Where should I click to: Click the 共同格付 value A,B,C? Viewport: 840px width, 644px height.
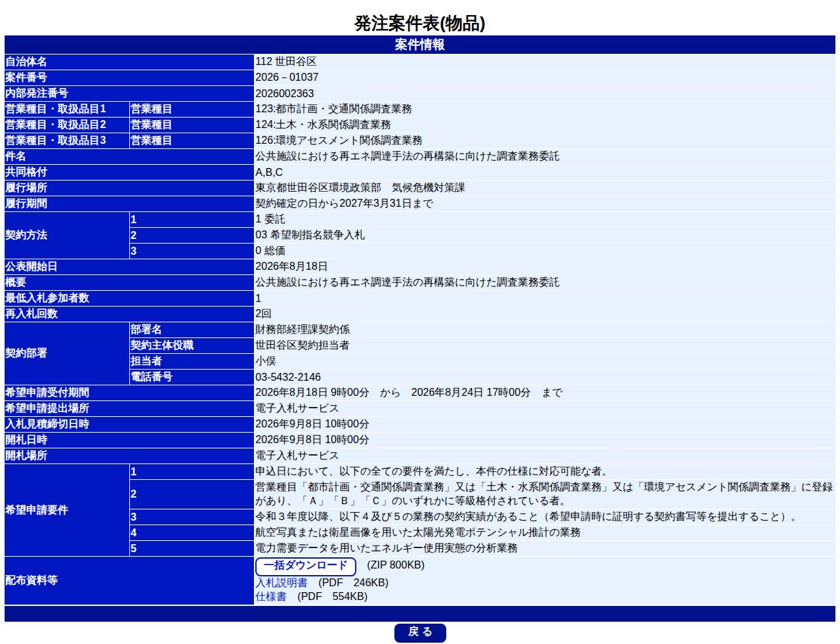pos(269,172)
